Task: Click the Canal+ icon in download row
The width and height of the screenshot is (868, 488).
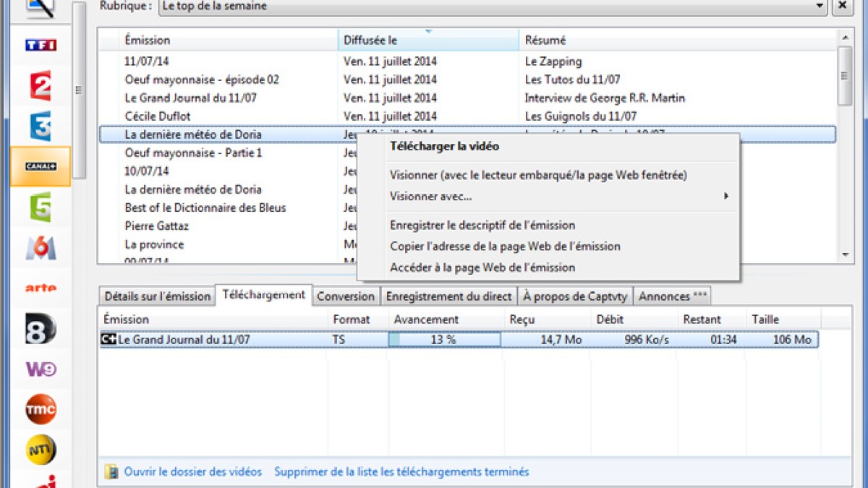Action: [108, 339]
